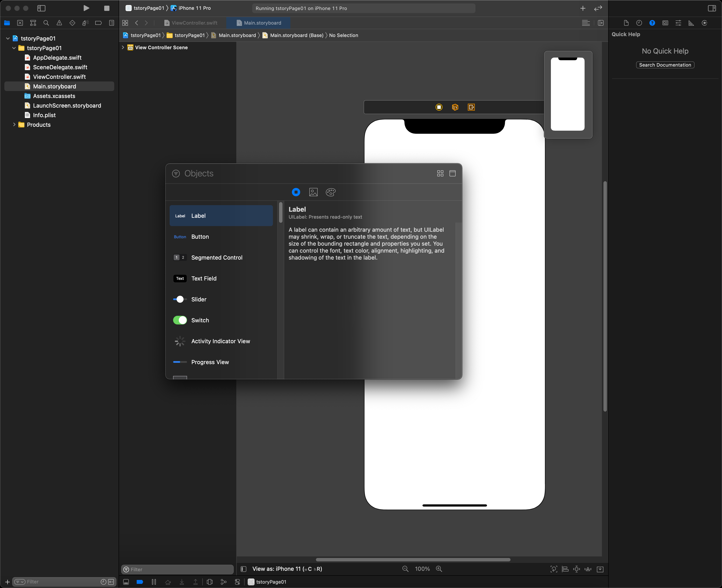Screen dimensions: 722x588
Task: Open the Attributes inspector icon
Action: click(x=678, y=23)
